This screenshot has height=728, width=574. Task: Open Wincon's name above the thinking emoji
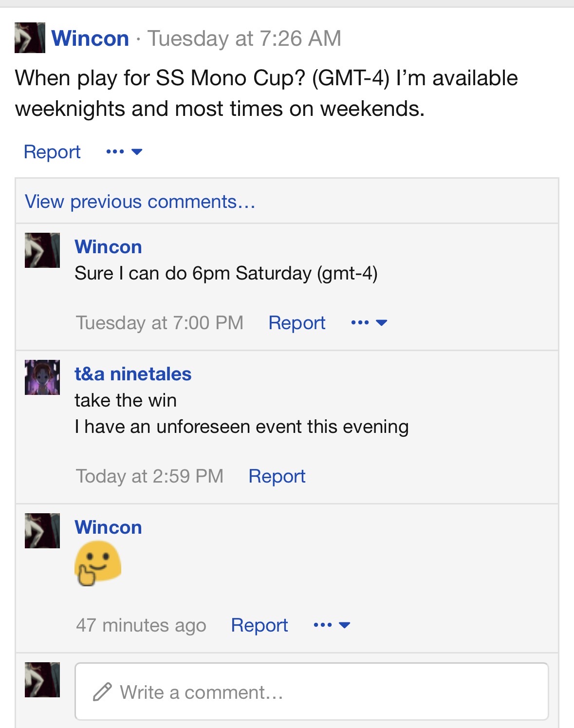[108, 527]
